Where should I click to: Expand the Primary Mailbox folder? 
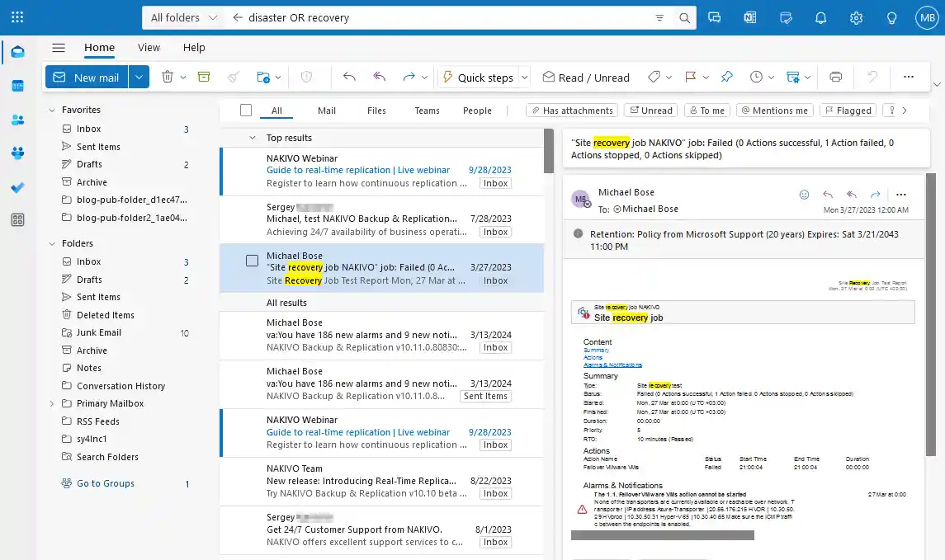(52, 403)
